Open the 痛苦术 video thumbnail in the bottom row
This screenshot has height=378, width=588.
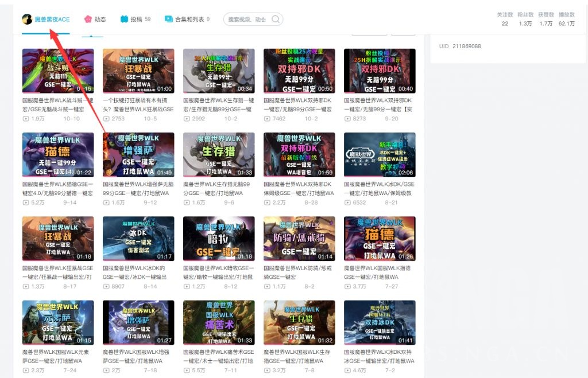pyautogui.click(x=218, y=322)
